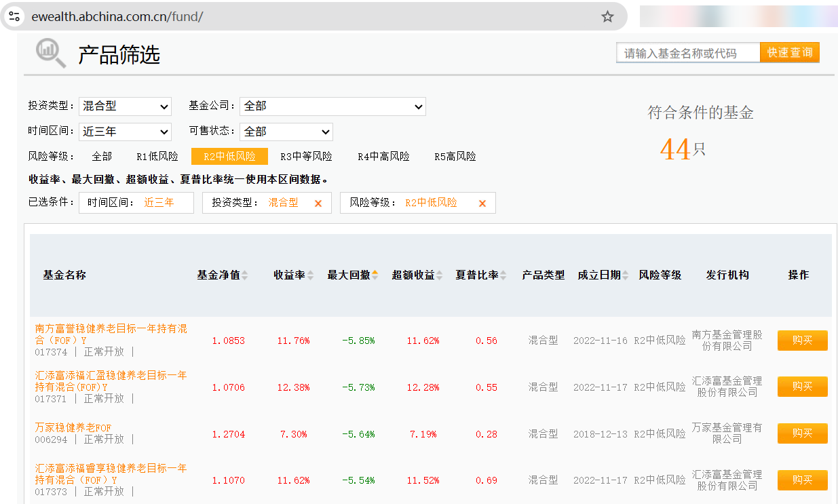
Task: Choose 全部 in the risk level row
Action: click(102, 157)
